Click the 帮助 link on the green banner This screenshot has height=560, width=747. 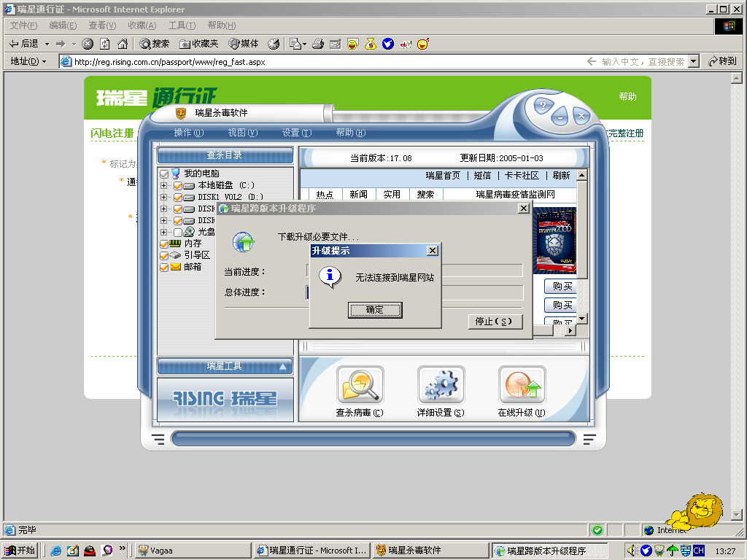click(627, 97)
